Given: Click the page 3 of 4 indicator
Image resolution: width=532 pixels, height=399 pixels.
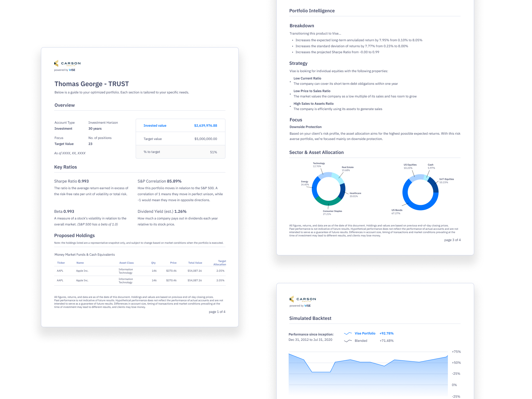Looking at the screenshot, I should point(452,240).
